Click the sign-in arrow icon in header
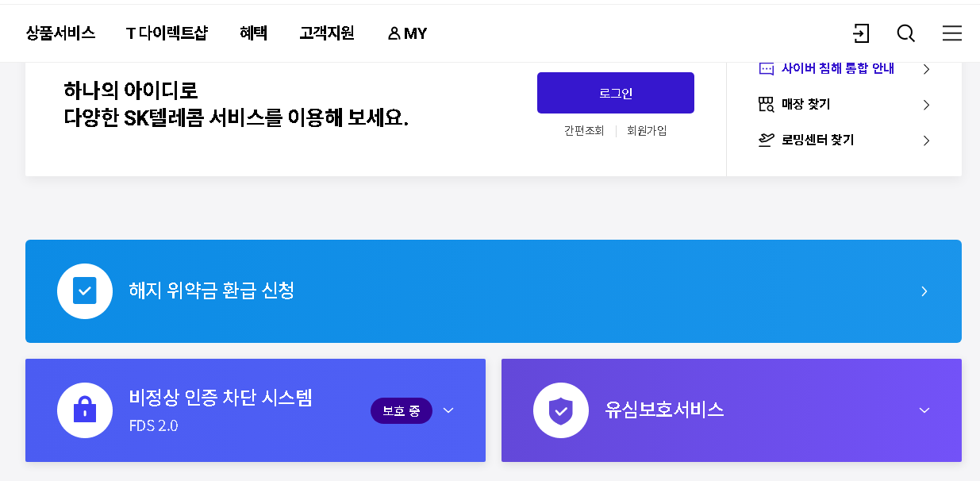Image resolution: width=980 pixels, height=481 pixels. (861, 33)
